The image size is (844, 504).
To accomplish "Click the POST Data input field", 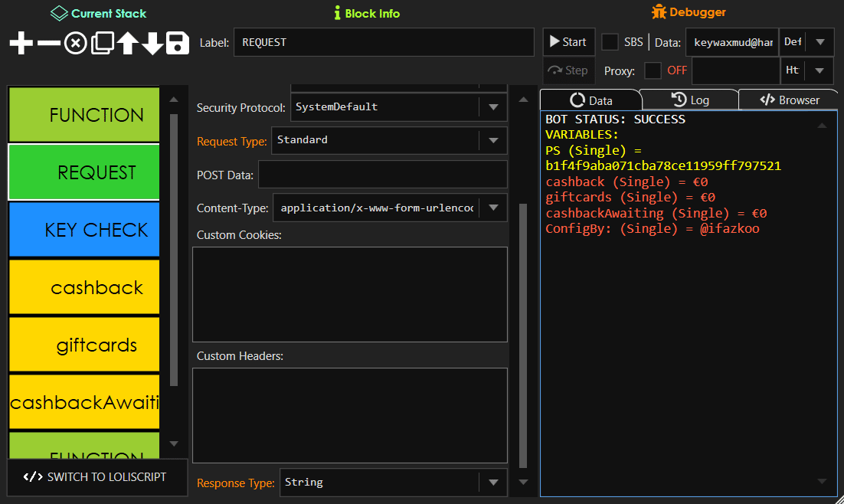I will tap(382, 175).
